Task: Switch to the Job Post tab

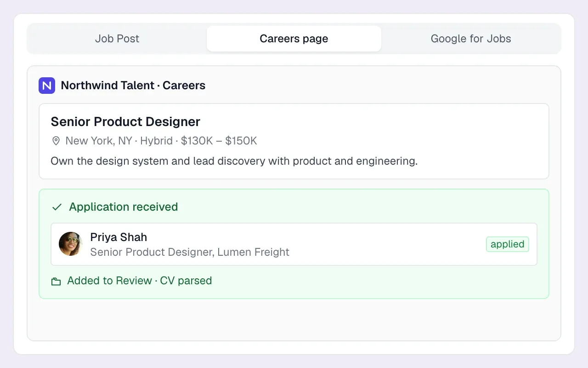Action: pyautogui.click(x=117, y=39)
